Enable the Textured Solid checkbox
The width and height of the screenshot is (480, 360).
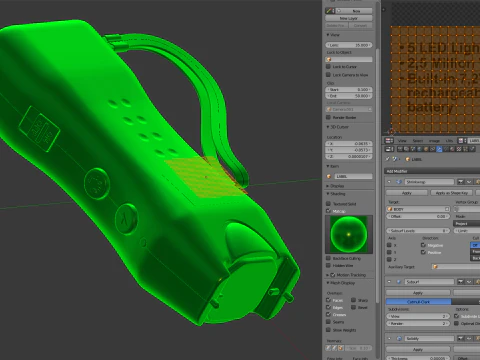[328, 204]
